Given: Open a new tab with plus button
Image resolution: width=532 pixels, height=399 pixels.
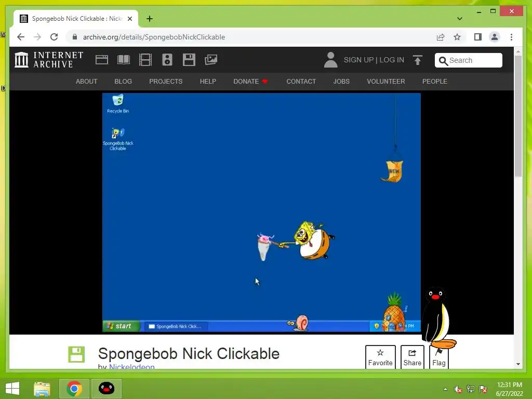Looking at the screenshot, I should (x=150, y=19).
